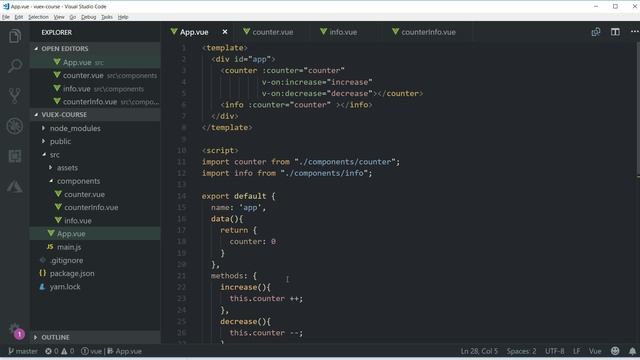The height and width of the screenshot is (360, 640).
Task: Click the vue | App.vue status item
Action: 111,351
